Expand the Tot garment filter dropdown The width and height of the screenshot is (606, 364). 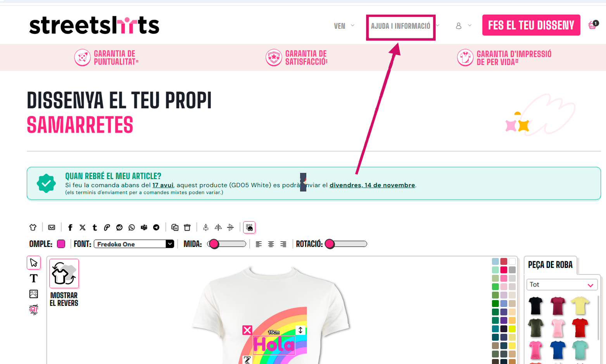[x=562, y=285]
